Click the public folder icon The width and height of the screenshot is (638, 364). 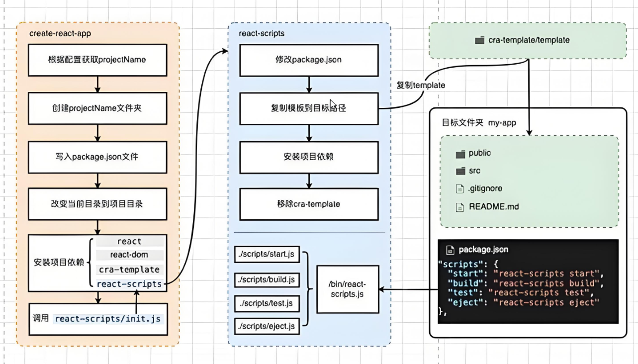460,154
